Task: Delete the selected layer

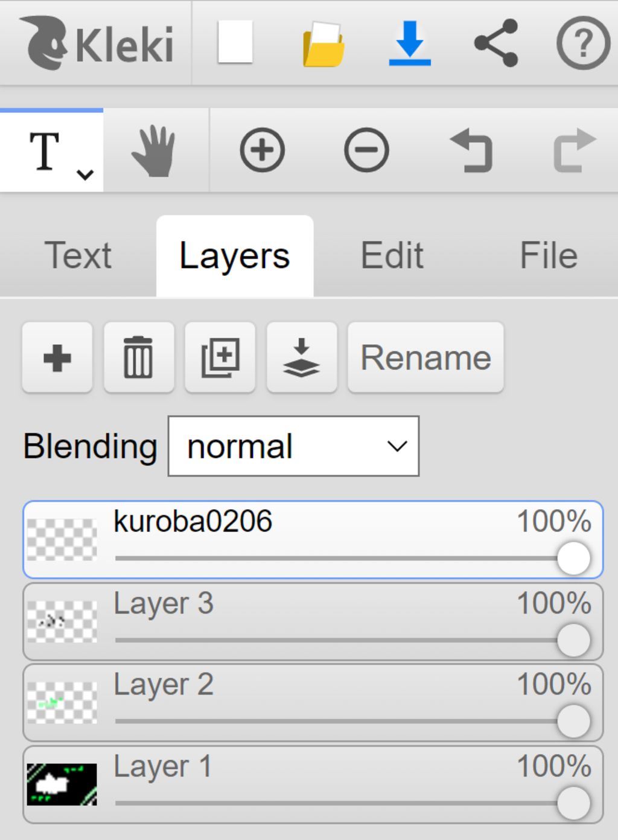Action: point(138,358)
